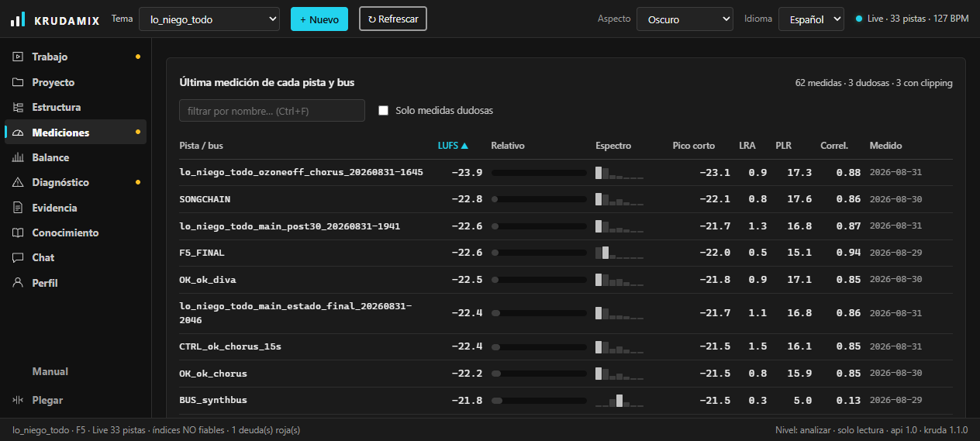Click the Evidencia document icon
The width and height of the screenshot is (980, 441).
click(x=18, y=208)
